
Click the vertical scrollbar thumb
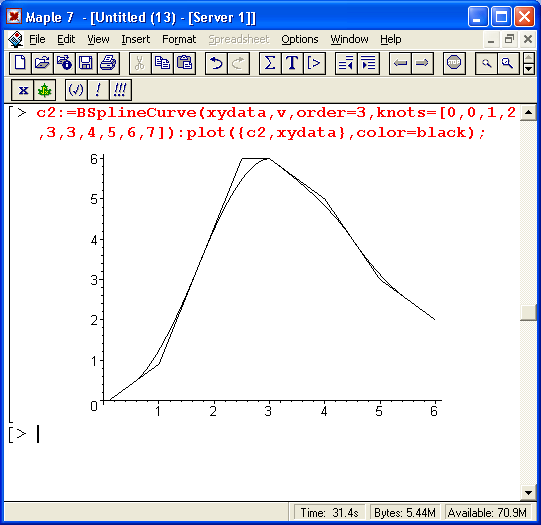click(x=528, y=313)
